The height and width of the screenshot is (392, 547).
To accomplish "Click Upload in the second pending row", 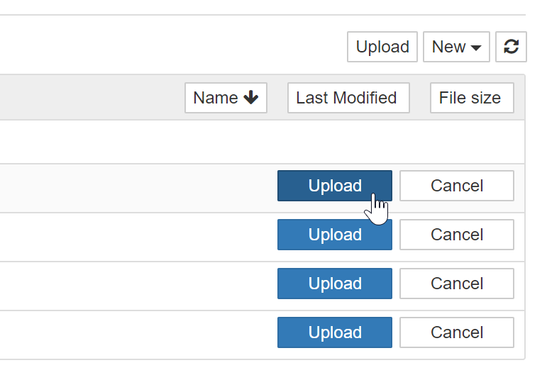I will click(334, 235).
